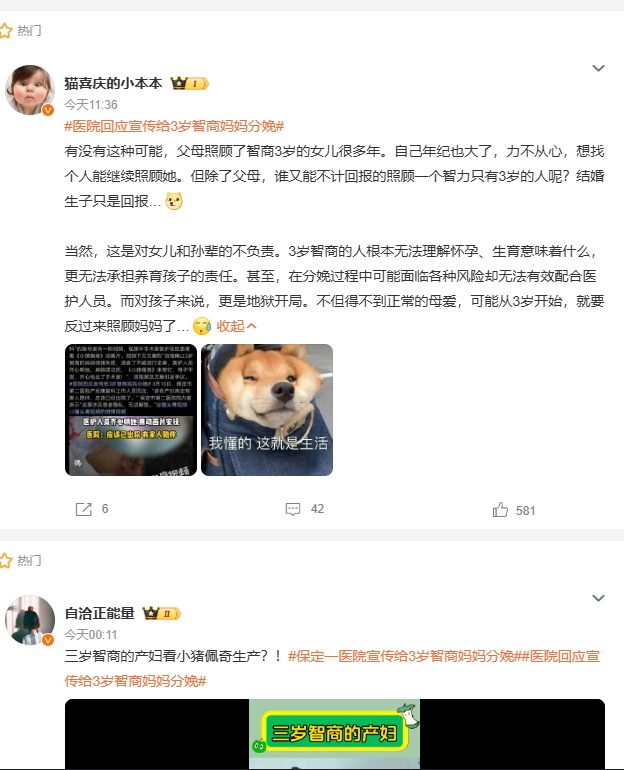Open hashtag #医院回应宣传给3岁智商妈妈分娩# in first post
The image size is (624, 770).
174,126
